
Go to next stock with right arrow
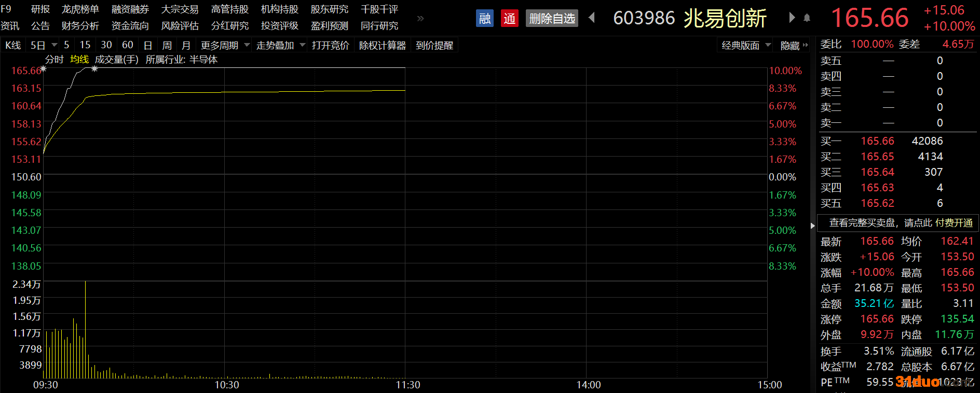[x=792, y=18]
